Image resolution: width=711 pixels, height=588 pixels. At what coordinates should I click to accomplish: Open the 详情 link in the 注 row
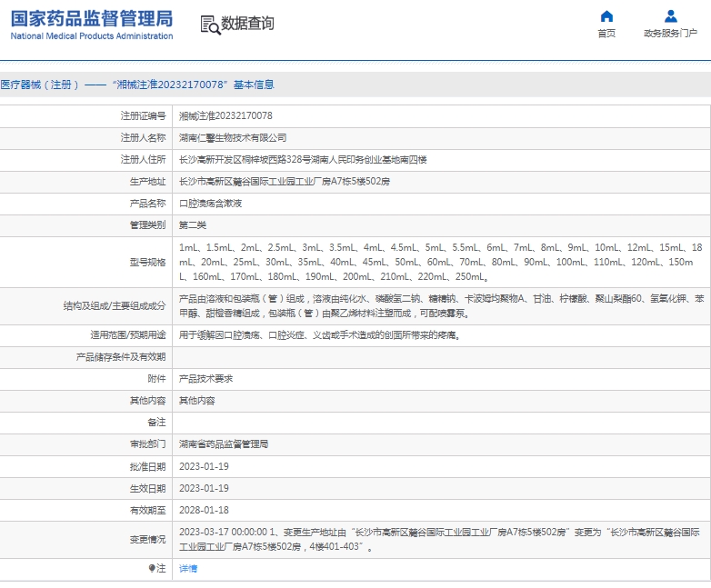point(187,568)
